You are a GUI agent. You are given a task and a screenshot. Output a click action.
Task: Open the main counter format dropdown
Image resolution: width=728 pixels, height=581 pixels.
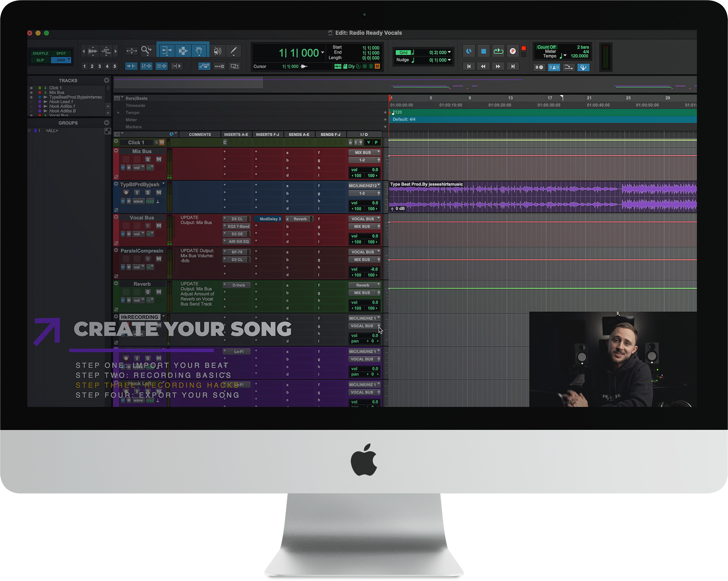tap(323, 53)
